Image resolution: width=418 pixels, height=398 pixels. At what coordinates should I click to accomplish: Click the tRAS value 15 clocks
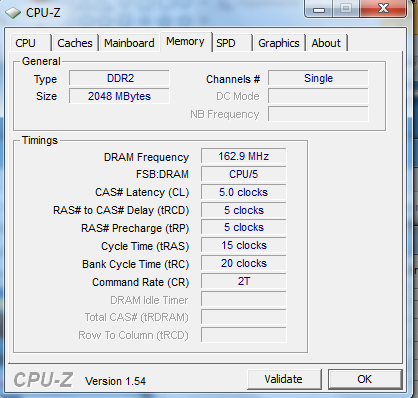(x=244, y=246)
